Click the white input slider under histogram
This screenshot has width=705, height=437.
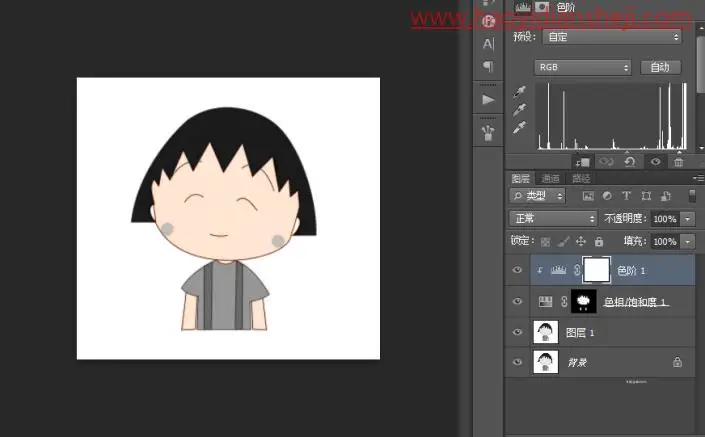click(679, 152)
